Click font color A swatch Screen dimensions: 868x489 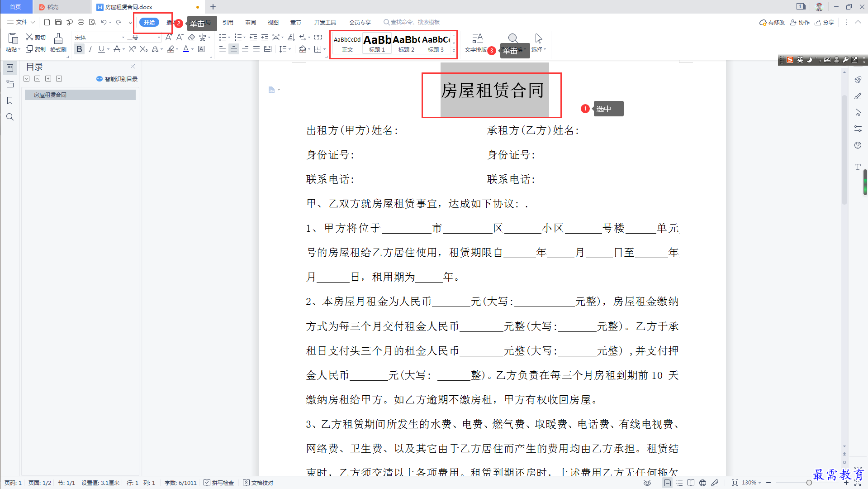click(186, 49)
